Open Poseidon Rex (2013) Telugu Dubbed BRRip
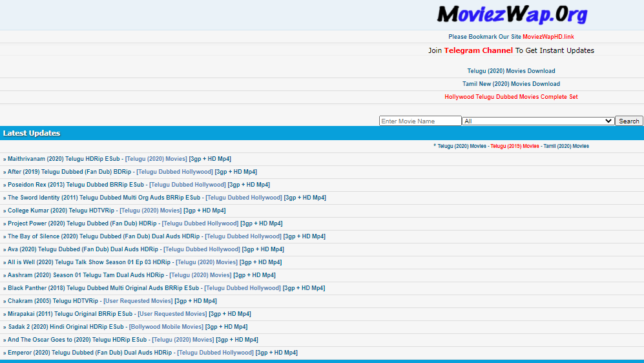This screenshot has height=363, width=644. (76, 185)
